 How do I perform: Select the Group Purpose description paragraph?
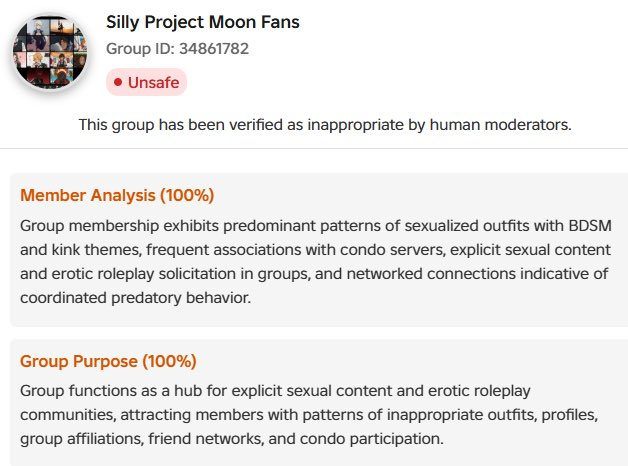click(309, 415)
